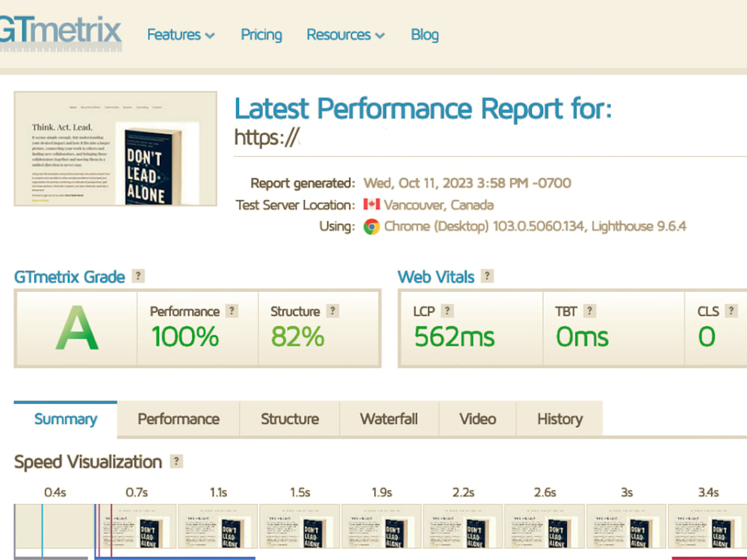
Task: Open the Pricing page
Action: click(261, 35)
